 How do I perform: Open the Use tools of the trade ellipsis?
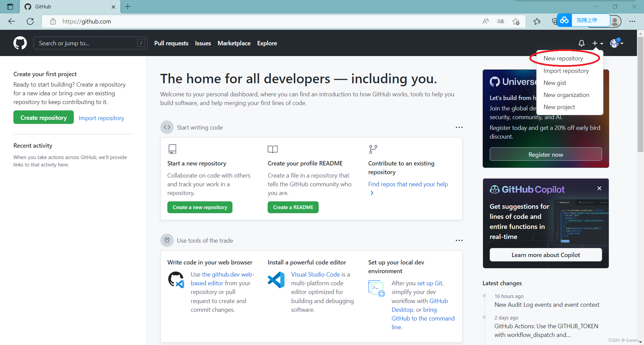click(459, 240)
